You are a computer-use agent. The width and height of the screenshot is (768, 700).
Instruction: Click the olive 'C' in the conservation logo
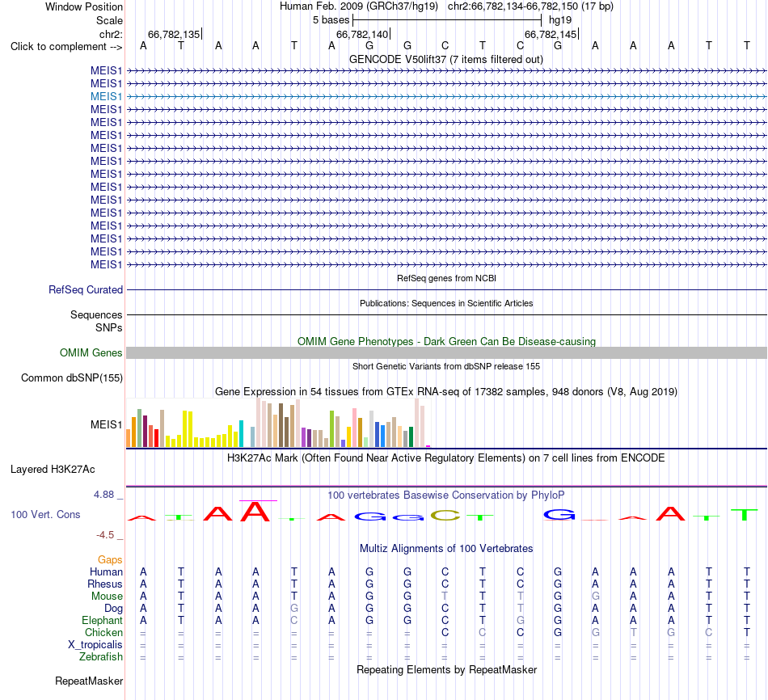(445, 516)
